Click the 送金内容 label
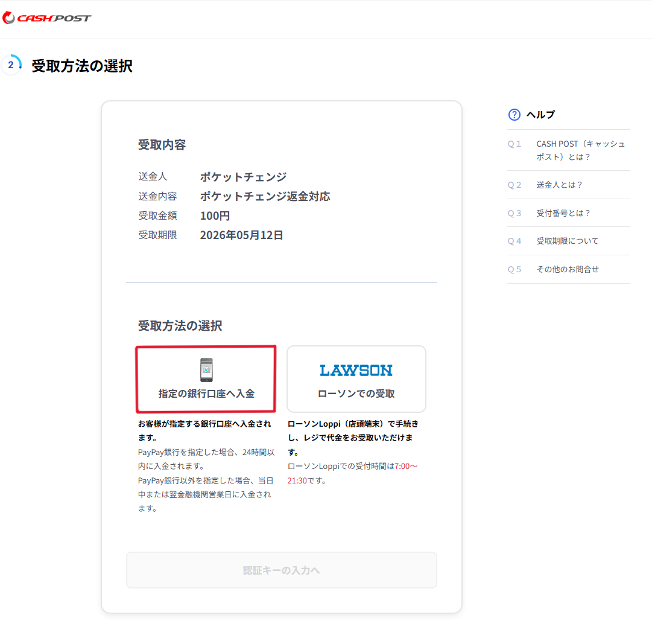The height and width of the screenshot is (644, 652). pyautogui.click(x=157, y=196)
